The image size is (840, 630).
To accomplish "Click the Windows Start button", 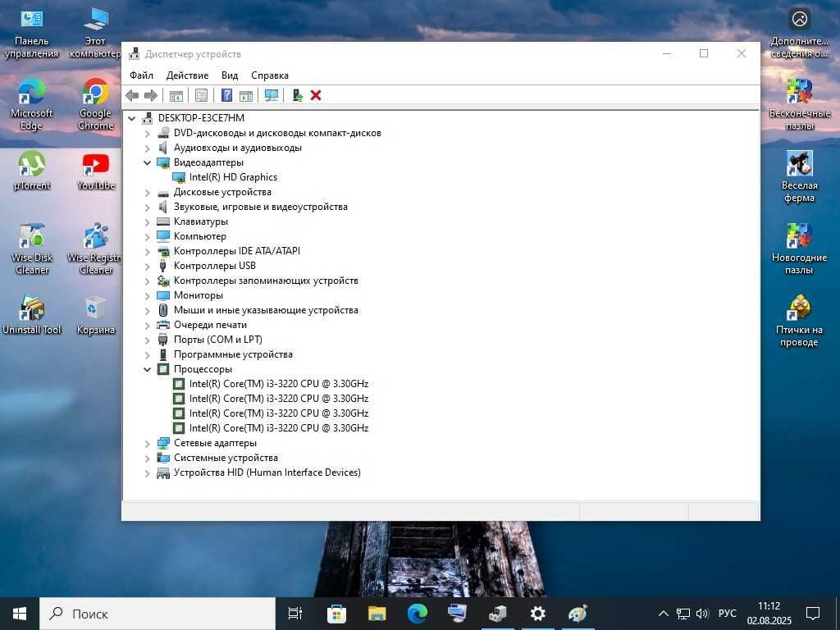I will tap(20, 614).
